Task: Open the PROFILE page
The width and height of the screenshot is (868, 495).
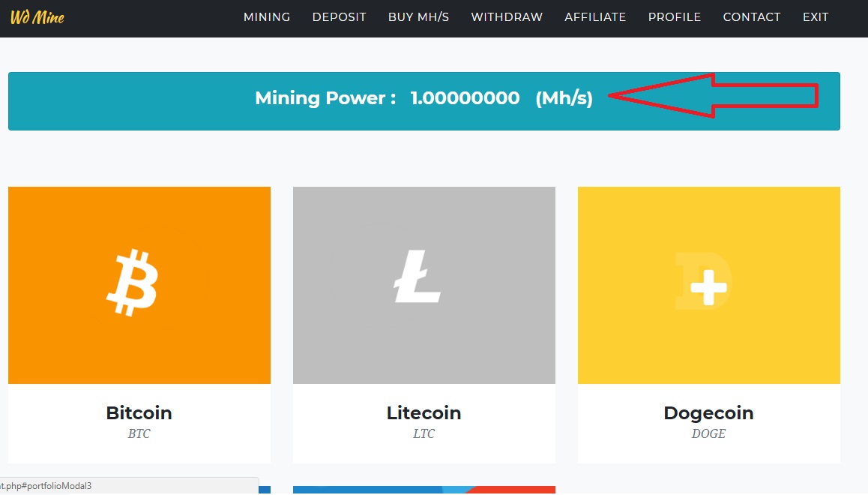Action: tap(675, 17)
